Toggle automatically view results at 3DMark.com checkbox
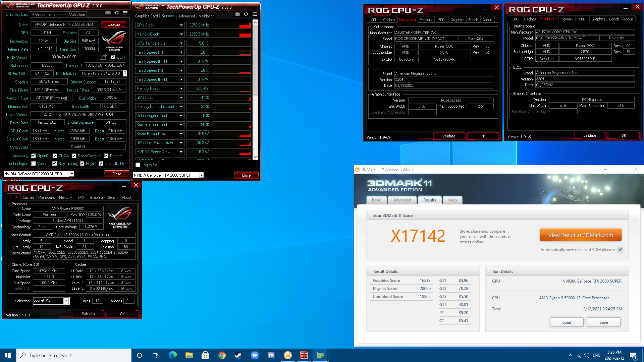This screenshot has height=362, width=644. tap(620, 250)
